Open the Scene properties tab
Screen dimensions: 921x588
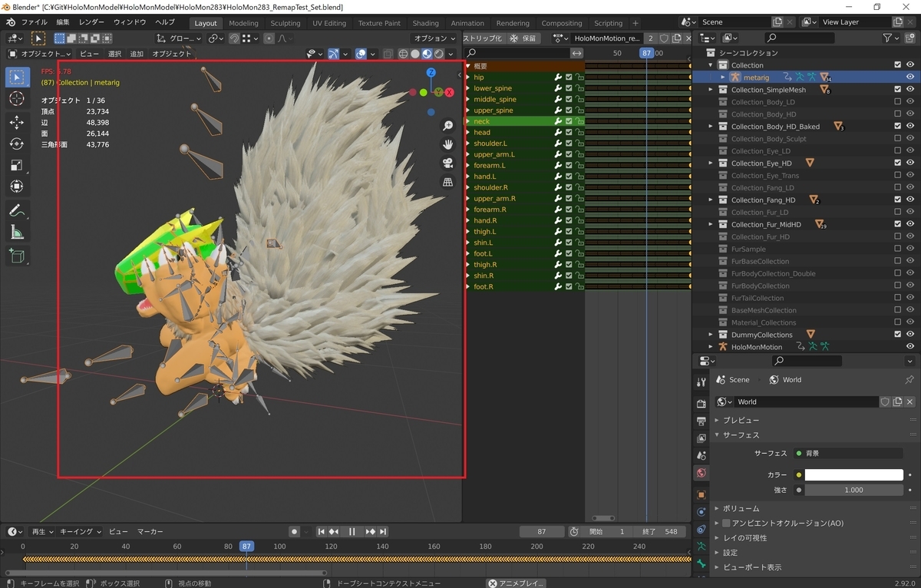[x=701, y=456]
